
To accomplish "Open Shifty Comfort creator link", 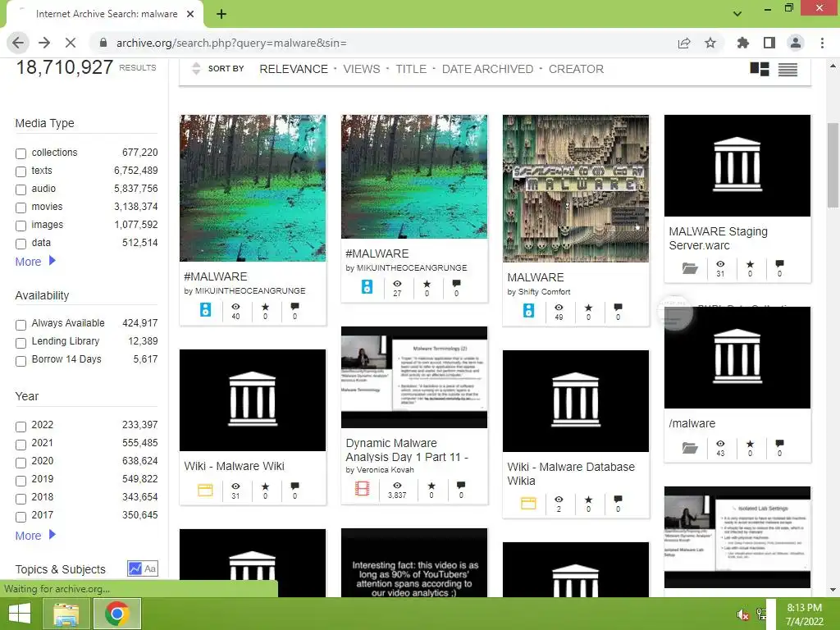I will [x=545, y=292].
